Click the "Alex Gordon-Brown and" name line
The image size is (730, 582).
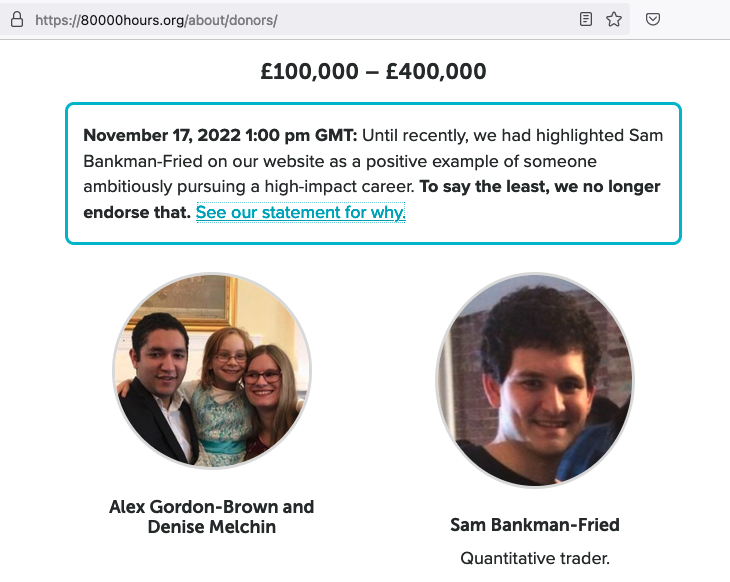coord(212,507)
